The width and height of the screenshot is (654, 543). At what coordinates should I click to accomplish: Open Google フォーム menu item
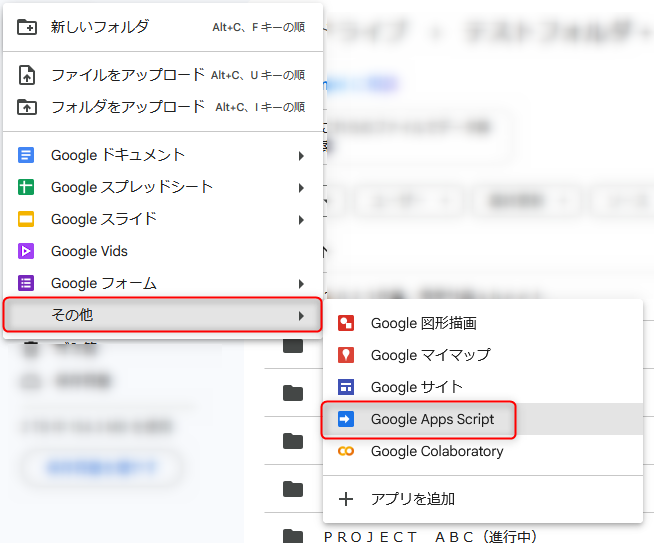coord(163,283)
